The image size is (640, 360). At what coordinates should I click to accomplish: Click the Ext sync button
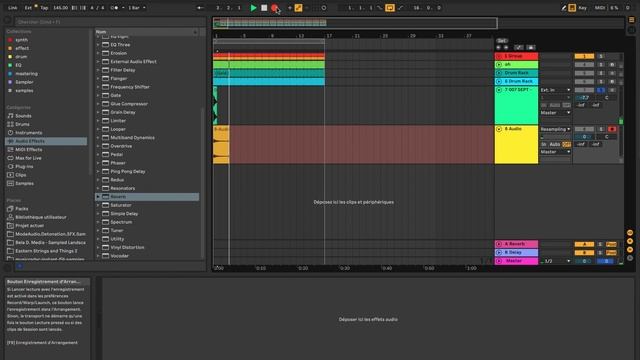[28, 8]
